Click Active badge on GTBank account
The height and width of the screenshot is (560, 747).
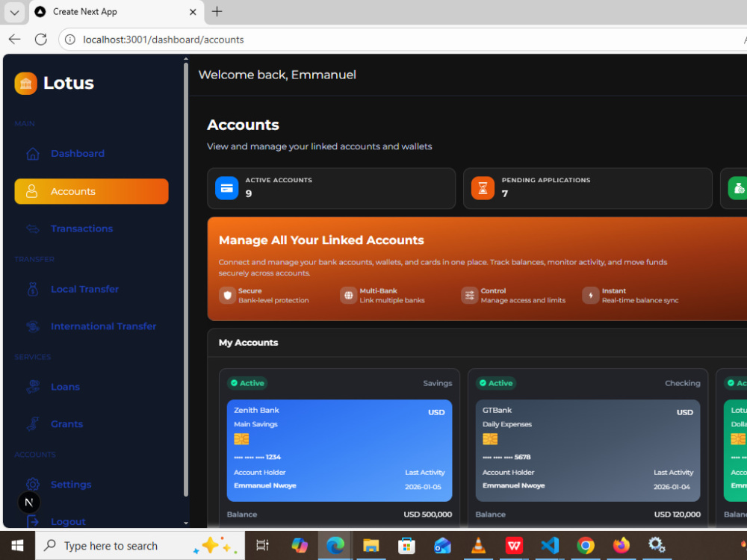[496, 383]
